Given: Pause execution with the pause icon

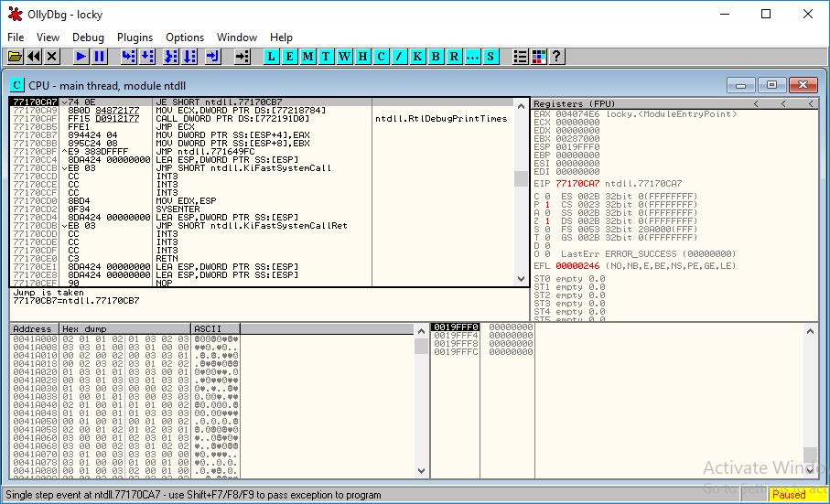Looking at the screenshot, I should pos(99,56).
